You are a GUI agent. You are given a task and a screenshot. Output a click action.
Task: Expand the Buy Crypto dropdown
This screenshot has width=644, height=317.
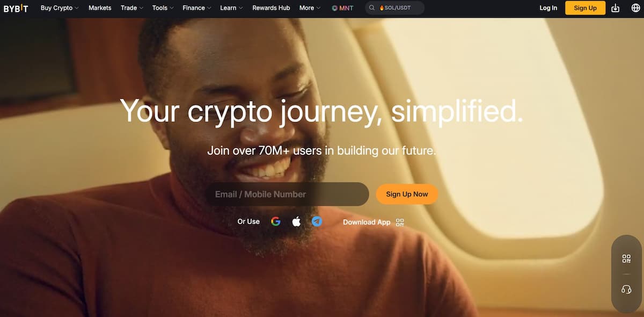(x=60, y=8)
